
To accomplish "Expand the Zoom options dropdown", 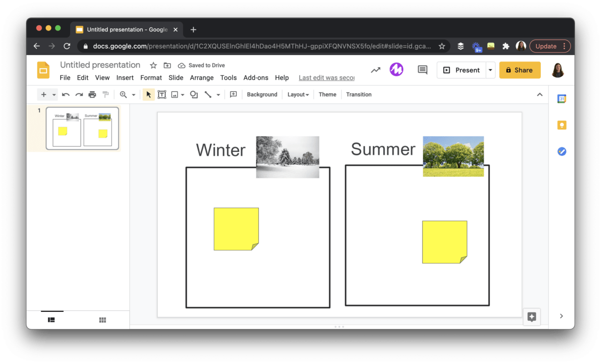I will pyautogui.click(x=133, y=94).
